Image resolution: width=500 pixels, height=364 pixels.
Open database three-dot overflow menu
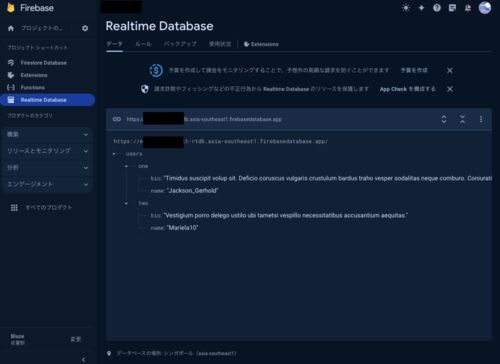click(x=481, y=119)
